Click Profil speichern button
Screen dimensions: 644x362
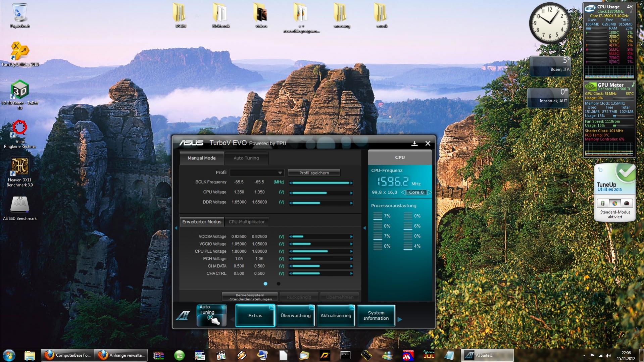[x=314, y=173]
